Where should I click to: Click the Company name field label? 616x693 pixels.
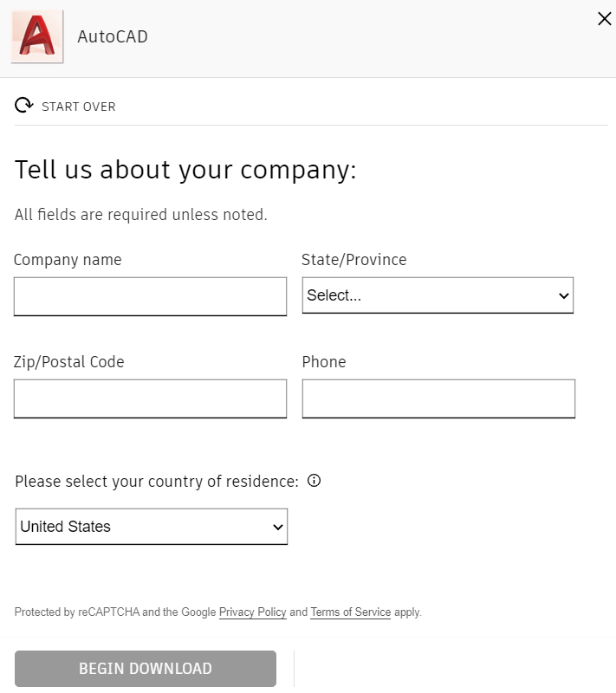pyautogui.click(x=68, y=260)
